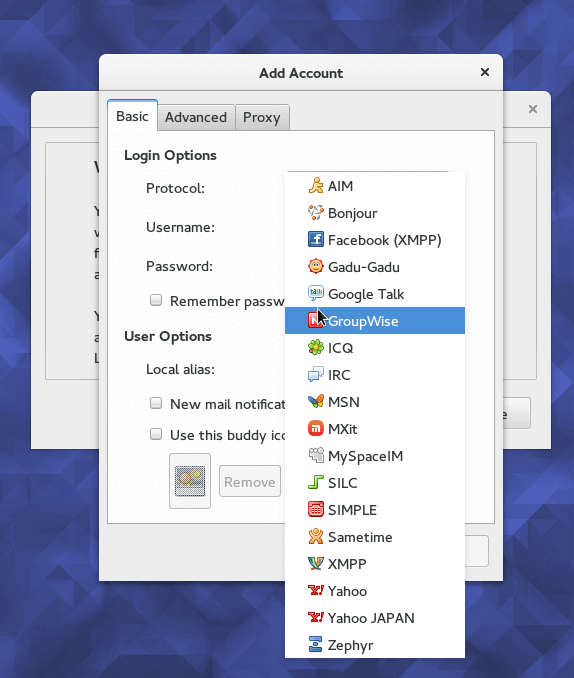Click the Yahoo JAPAN Y! icon
The image size is (574, 678).
click(316, 617)
